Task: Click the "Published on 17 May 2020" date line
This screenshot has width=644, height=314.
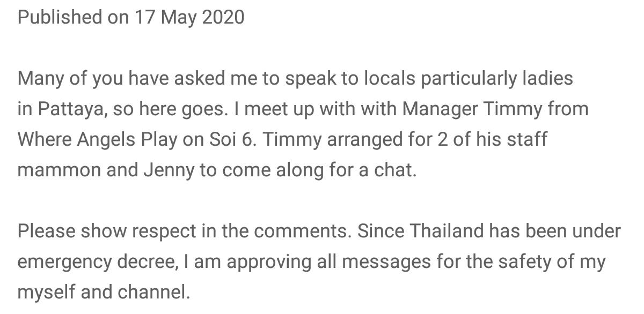Action: (x=130, y=17)
